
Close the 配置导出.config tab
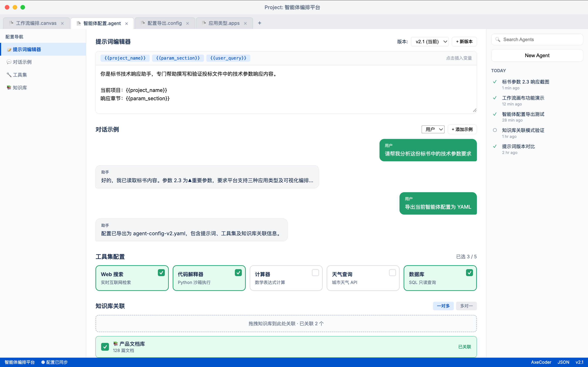coord(187,23)
